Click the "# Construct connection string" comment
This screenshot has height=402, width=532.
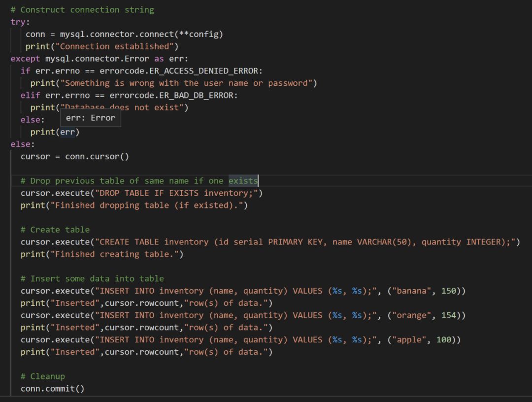pyautogui.click(x=82, y=10)
